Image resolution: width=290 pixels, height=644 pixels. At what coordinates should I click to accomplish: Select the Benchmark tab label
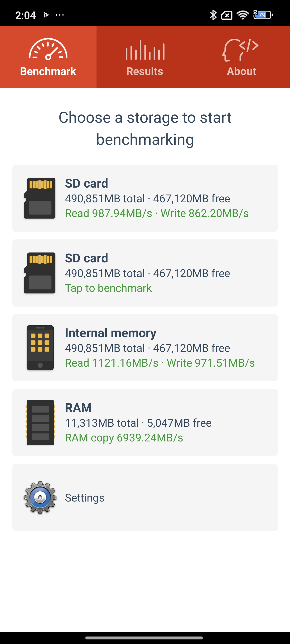(x=48, y=71)
